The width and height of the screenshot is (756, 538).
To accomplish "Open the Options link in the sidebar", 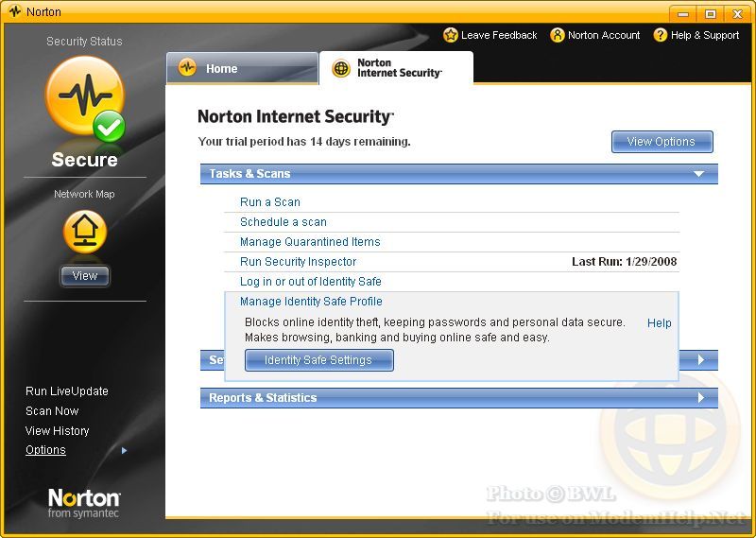I will [x=45, y=450].
